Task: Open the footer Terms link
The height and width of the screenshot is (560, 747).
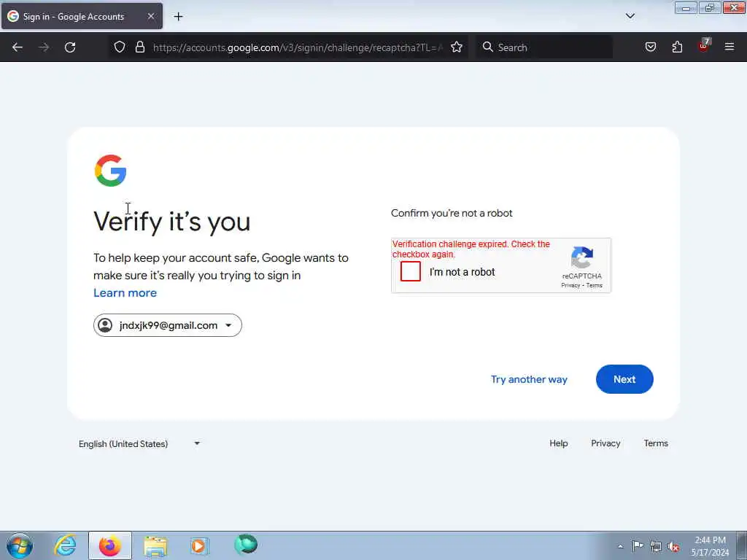Action: click(x=656, y=443)
